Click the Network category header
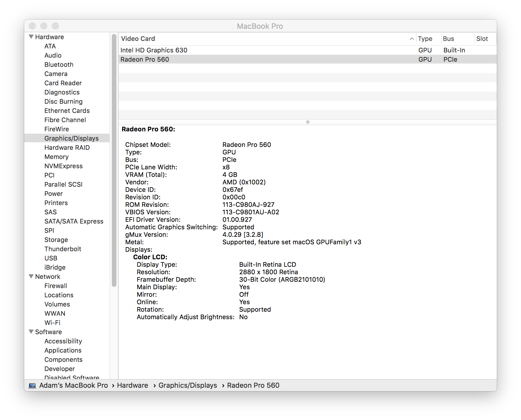Screen dimensions: 521x420 pyautogui.click(x=48, y=277)
